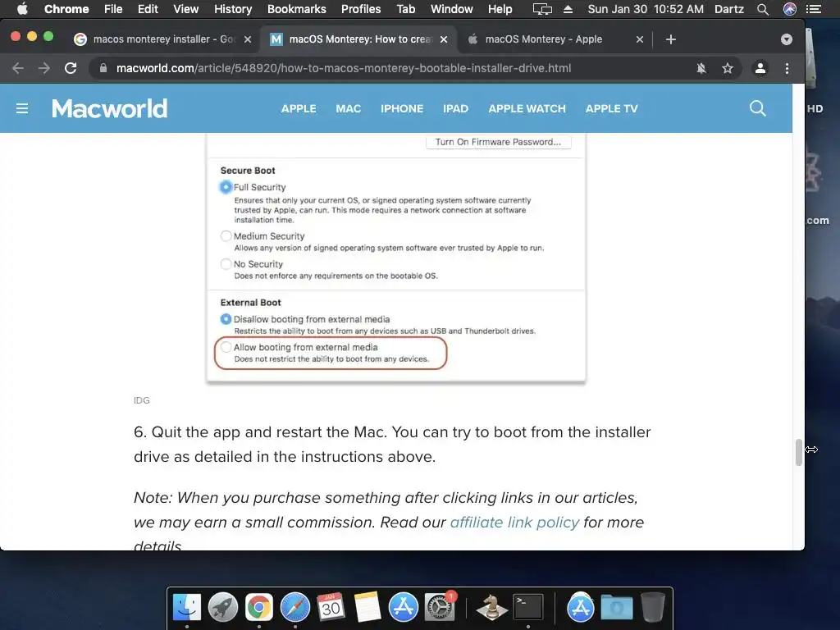The width and height of the screenshot is (840, 630).
Task: Click the eject icon in menu bar
Action: click(568, 9)
